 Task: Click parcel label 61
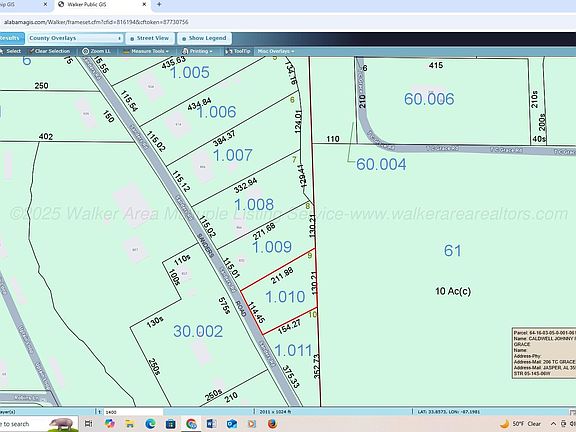[x=453, y=251]
